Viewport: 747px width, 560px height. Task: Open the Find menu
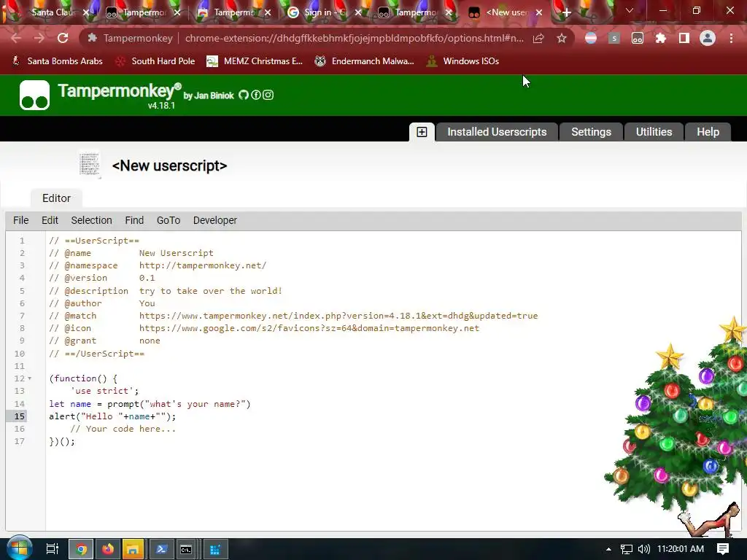[x=134, y=220]
